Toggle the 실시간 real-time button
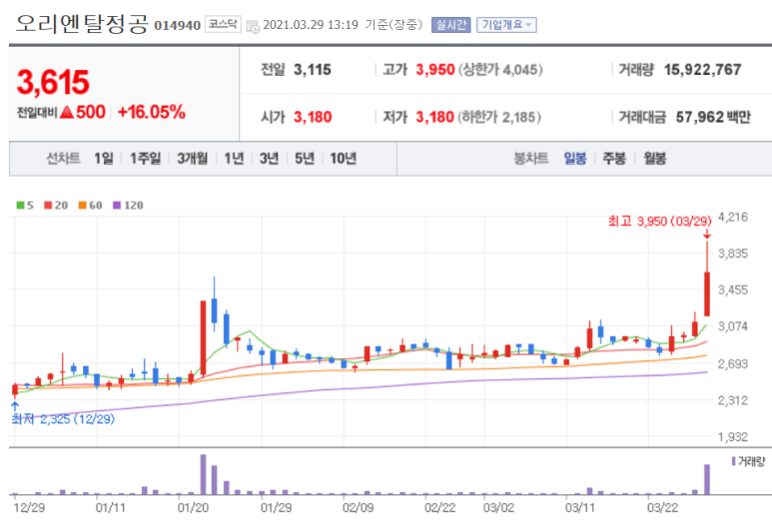 click(x=451, y=25)
